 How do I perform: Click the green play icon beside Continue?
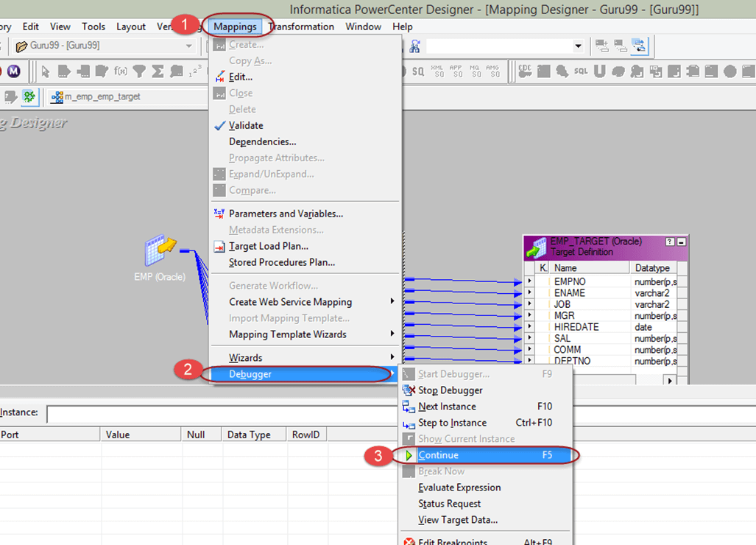coord(409,455)
